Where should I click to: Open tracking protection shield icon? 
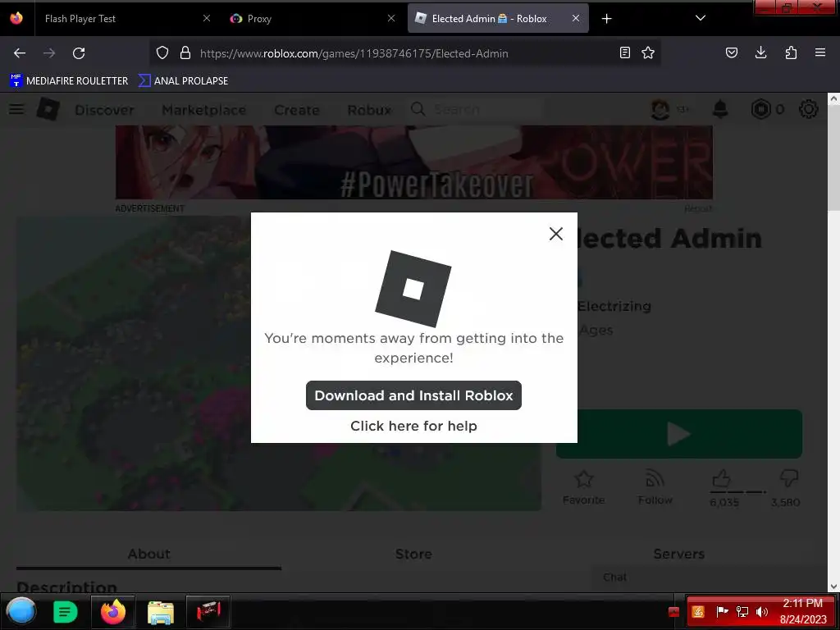(x=162, y=52)
